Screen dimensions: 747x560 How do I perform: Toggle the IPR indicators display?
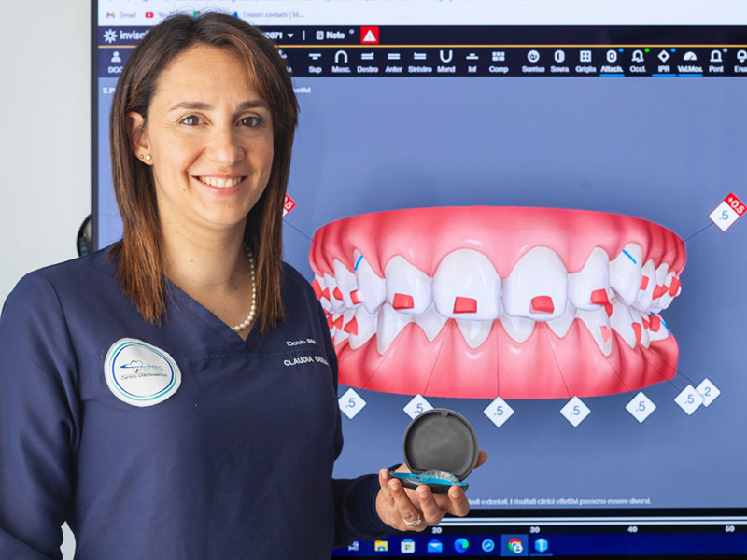point(664,62)
